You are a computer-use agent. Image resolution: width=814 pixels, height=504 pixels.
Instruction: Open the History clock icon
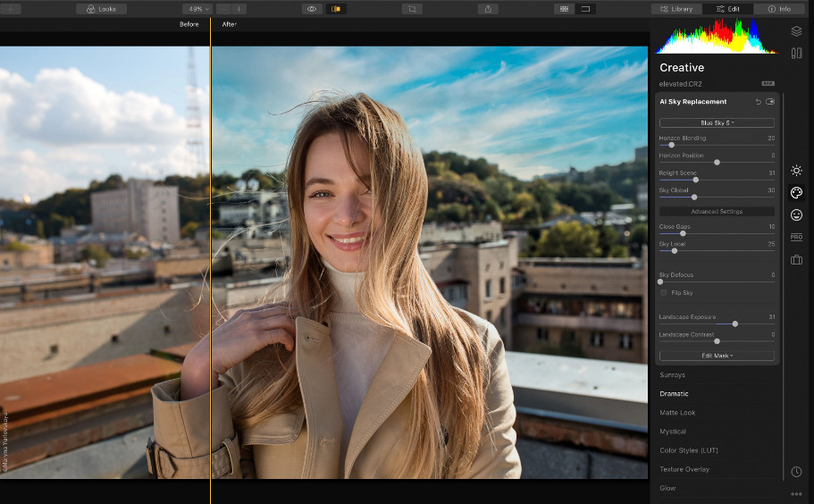coord(796,472)
